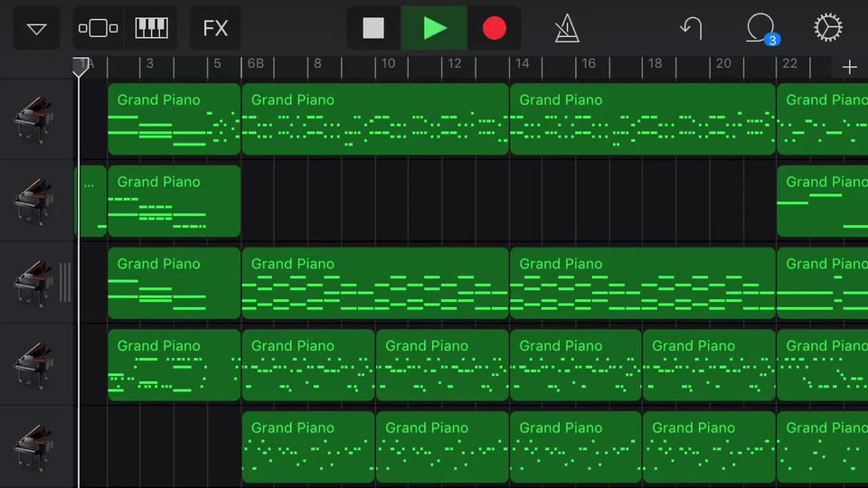868x488 pixels.
Task: Stop playback with the square button
Action: (373, 28)
